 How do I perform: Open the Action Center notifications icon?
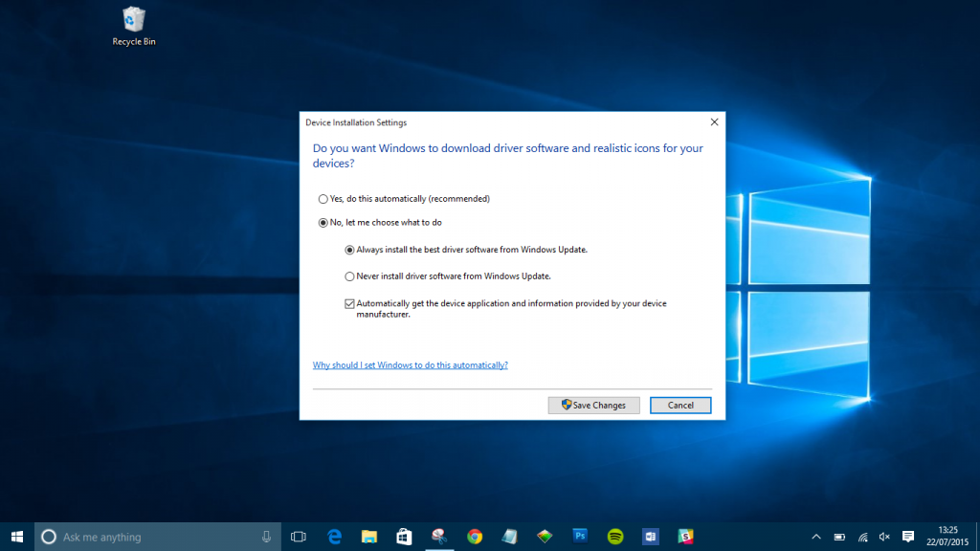907,536
